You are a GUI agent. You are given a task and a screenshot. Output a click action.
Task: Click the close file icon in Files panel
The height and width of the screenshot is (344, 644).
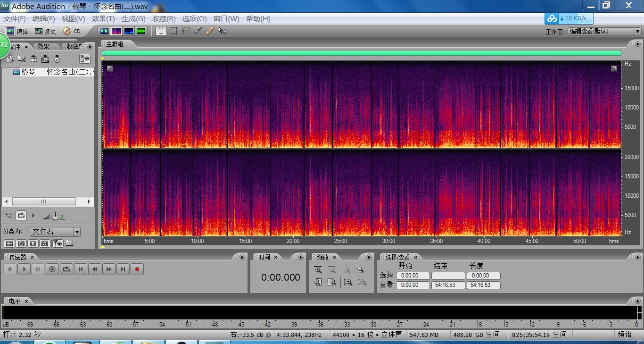point(22,59)
